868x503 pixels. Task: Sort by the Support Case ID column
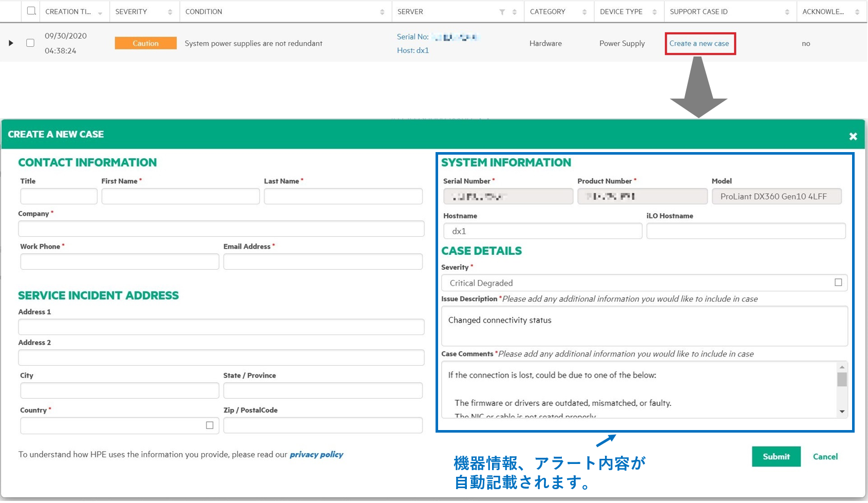787,12
